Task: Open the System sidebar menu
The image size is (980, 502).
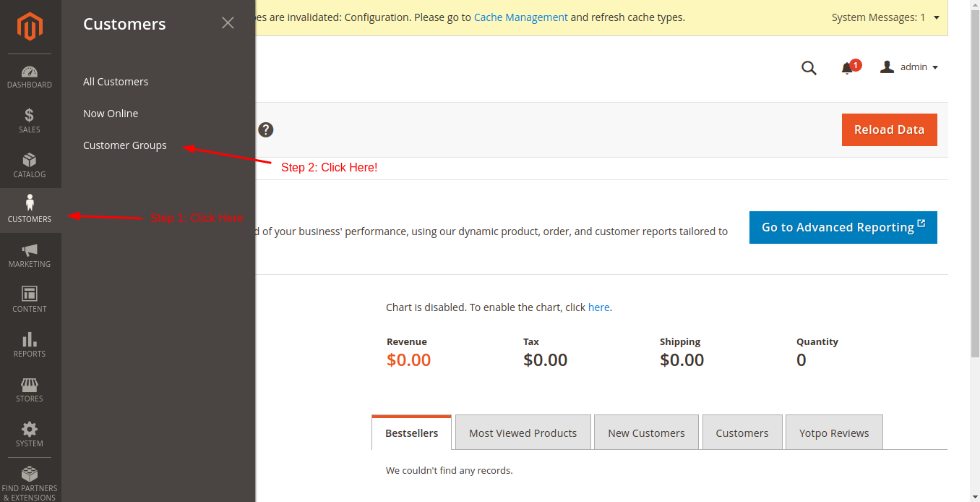Action: (x=30, y=435)
